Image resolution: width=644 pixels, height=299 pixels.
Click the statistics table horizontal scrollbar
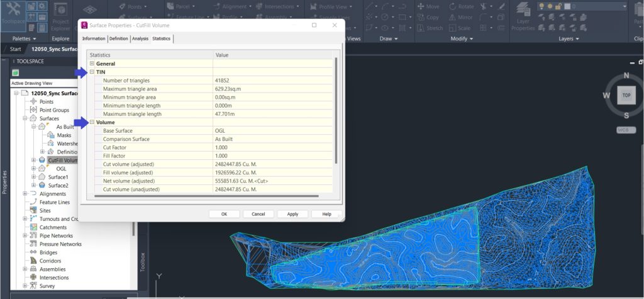[x=207, y=196]
